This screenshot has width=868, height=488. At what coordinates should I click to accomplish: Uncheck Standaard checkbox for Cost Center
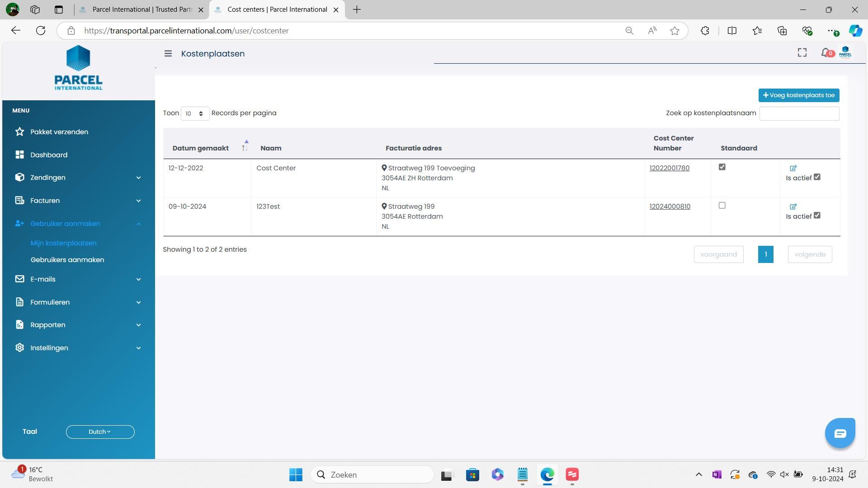722,167
